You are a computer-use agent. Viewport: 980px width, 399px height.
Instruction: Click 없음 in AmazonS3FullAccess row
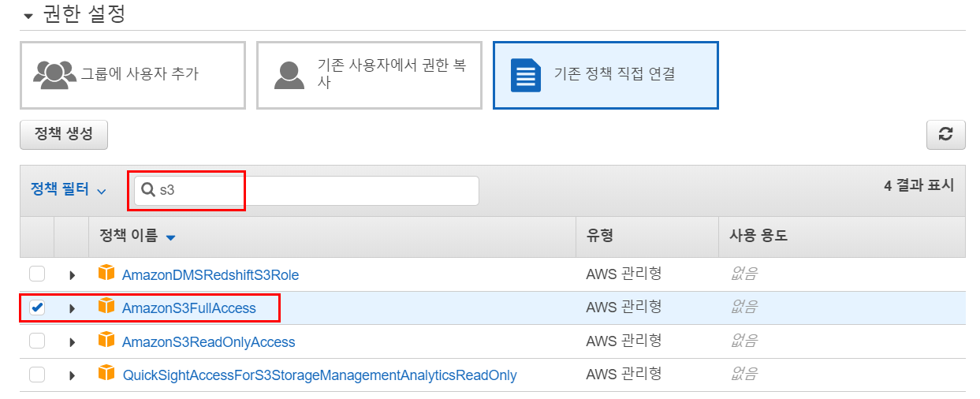744,307
